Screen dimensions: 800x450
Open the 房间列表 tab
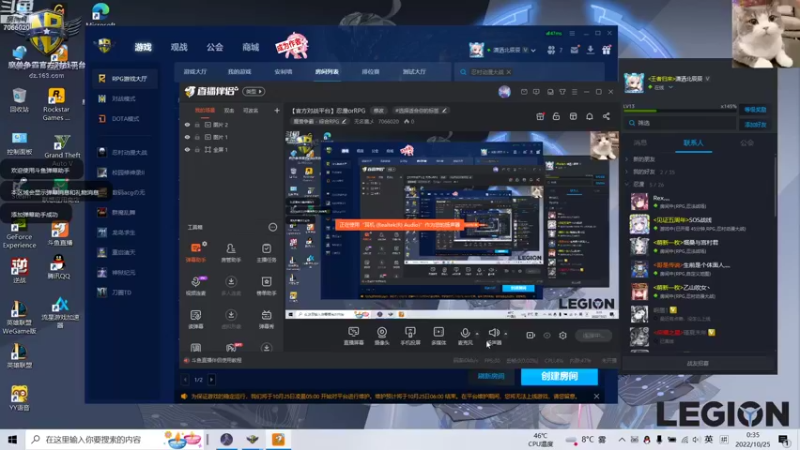327,72
